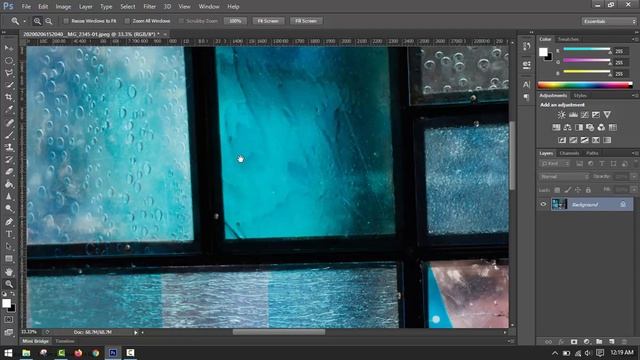The width and height of the screenshot is (640, 360).
Task: Switch to the Channels tab
Action: [569, 153]
